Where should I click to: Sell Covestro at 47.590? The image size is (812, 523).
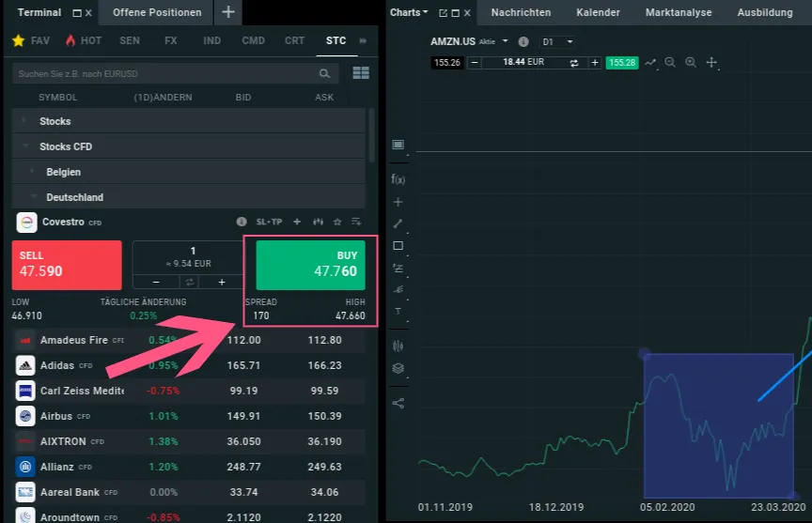coord(67,265)
